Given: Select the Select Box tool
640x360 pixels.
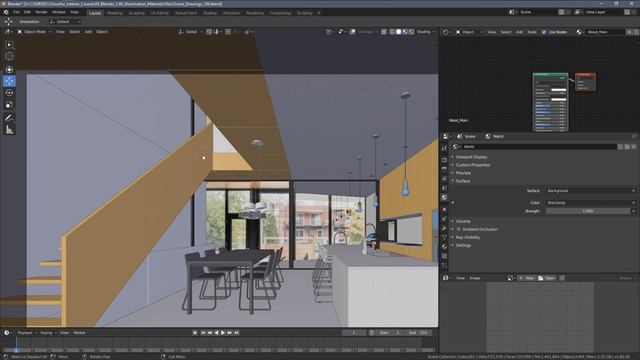Looking at the screenshot, I should [9, 44].
